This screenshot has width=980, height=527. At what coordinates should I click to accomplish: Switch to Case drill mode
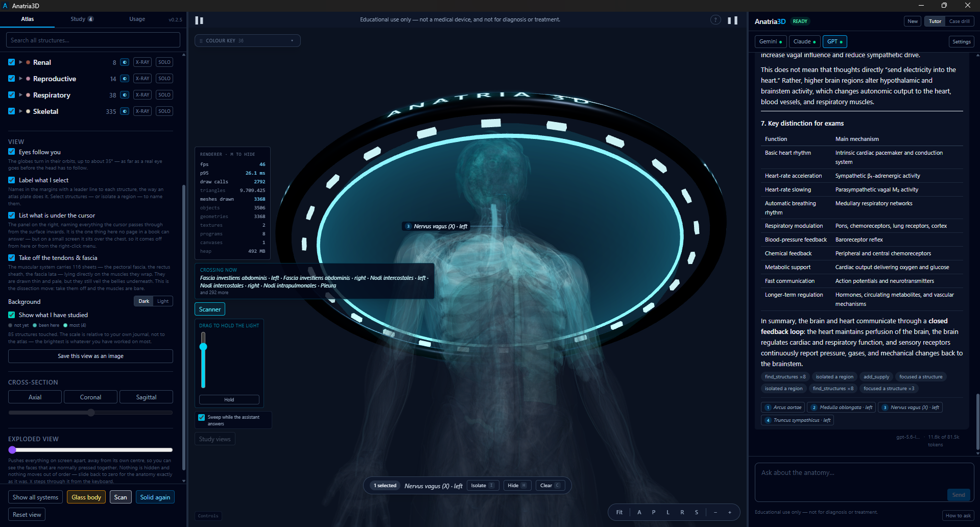point(959,21)
